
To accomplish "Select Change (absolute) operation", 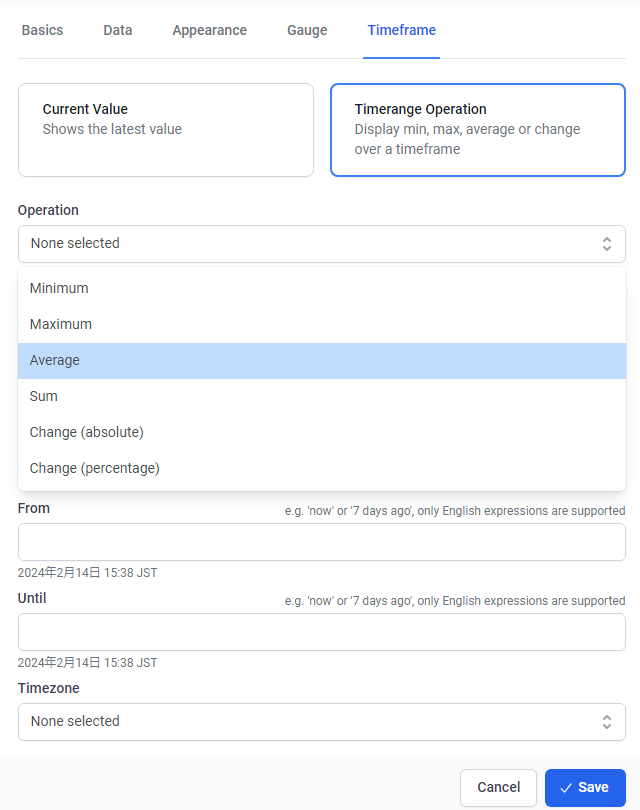I will [x=87, y=433].
